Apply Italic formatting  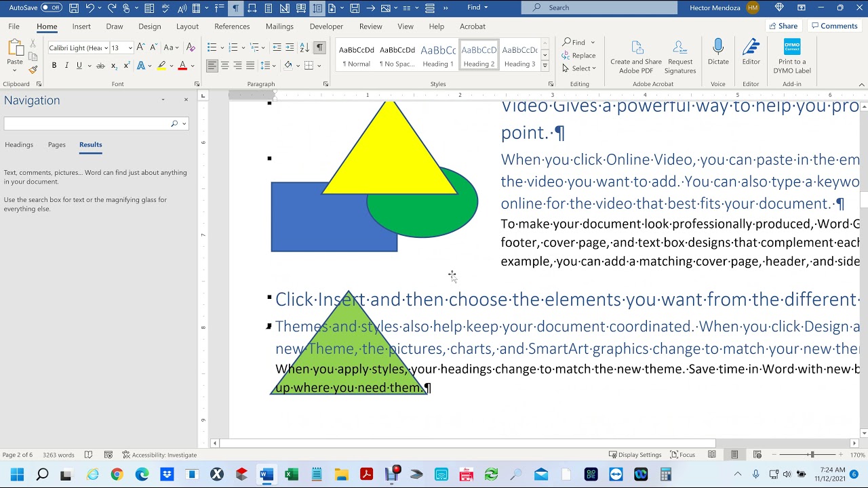pos(66,66)
